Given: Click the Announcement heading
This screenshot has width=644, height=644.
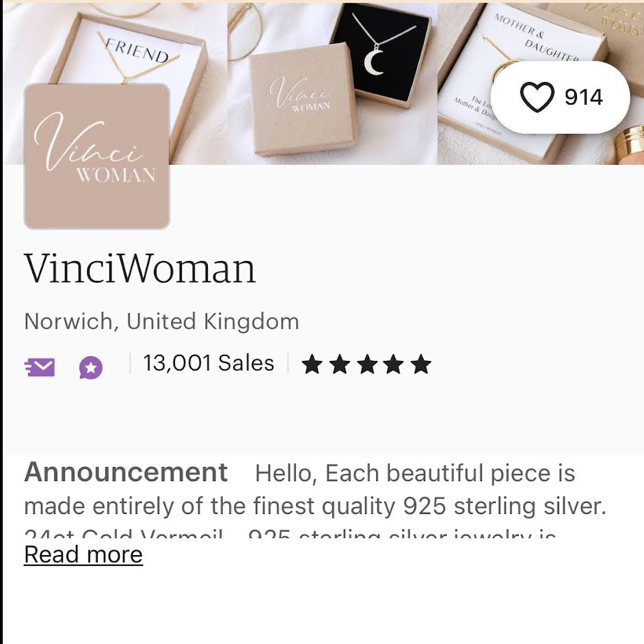Looking at the screenshot, I should coord(126,472).
